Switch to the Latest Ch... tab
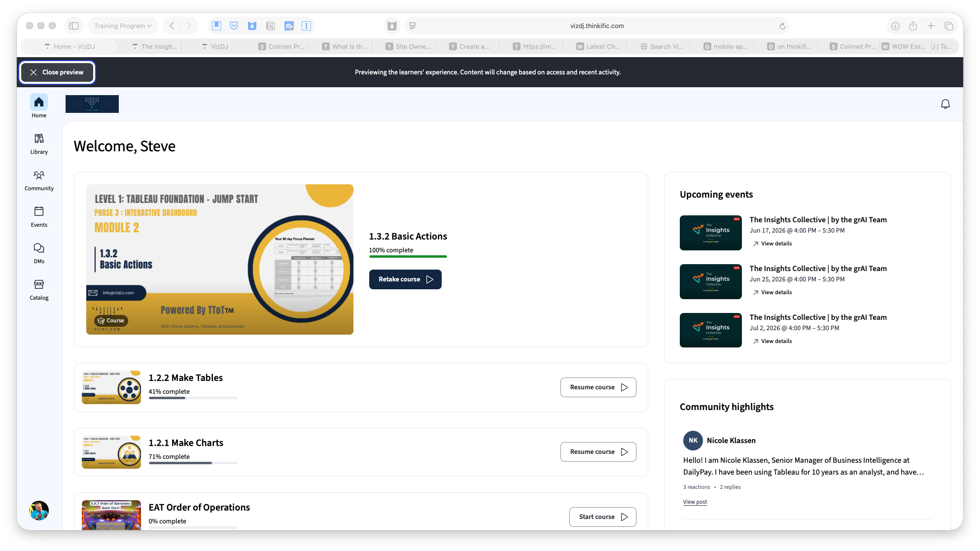 pos(599,46)
